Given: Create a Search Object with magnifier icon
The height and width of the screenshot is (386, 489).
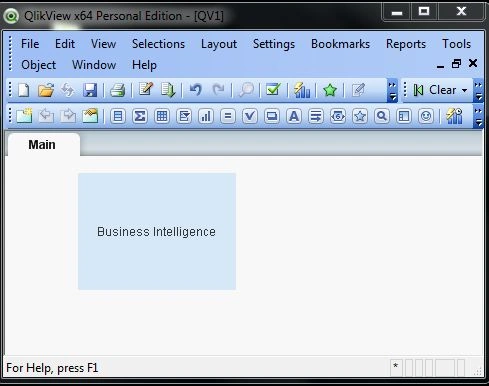Looking at the screenshot, I should 382,116.
